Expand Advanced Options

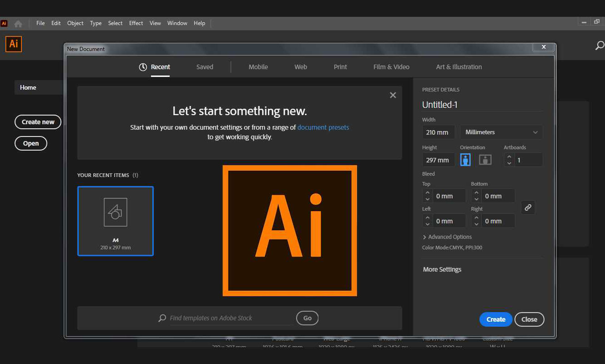tap(447, 237)
